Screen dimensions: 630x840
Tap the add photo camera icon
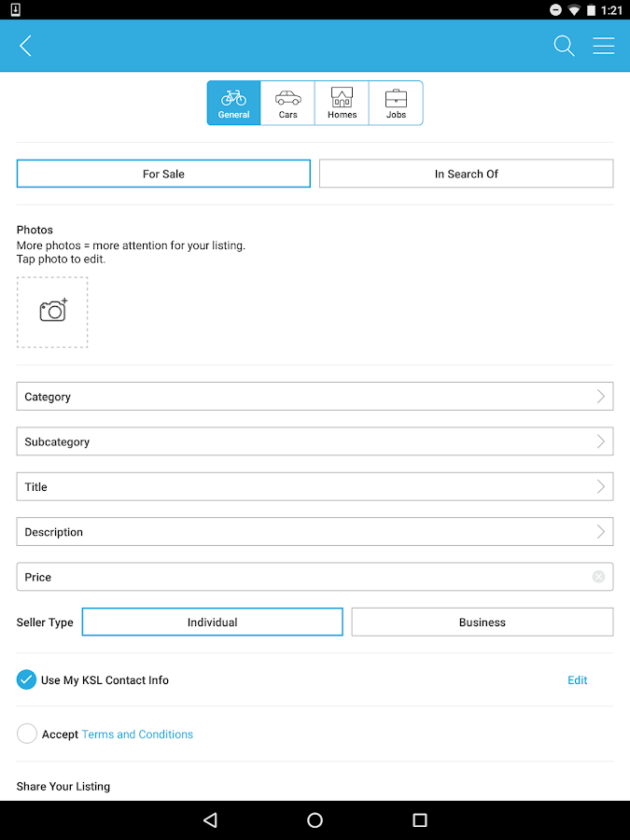(x=52, y=312)
